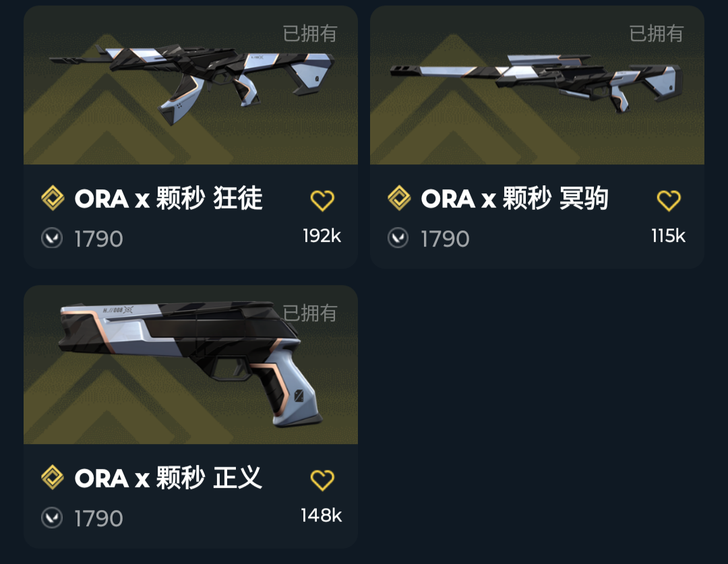Click the 已拥有 label on 冥驹 card
The image size is (728, 564).
coord(657,34)
